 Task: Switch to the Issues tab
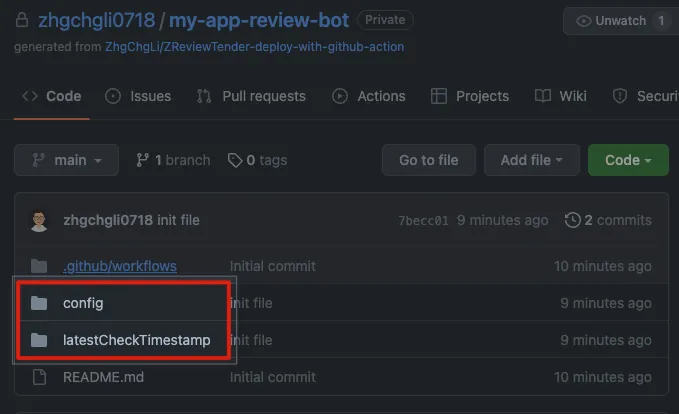[138, 96]
